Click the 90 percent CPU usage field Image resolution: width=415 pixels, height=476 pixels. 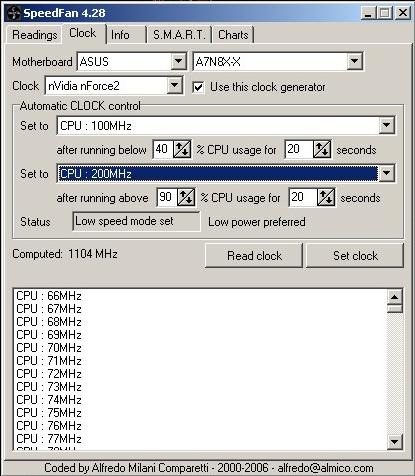pos(167,197)
